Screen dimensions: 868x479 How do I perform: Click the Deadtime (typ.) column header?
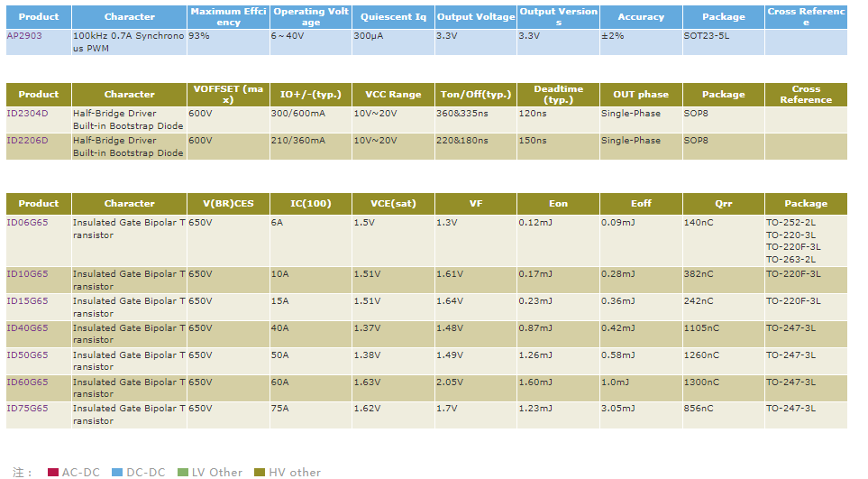(x=558, y=95)
